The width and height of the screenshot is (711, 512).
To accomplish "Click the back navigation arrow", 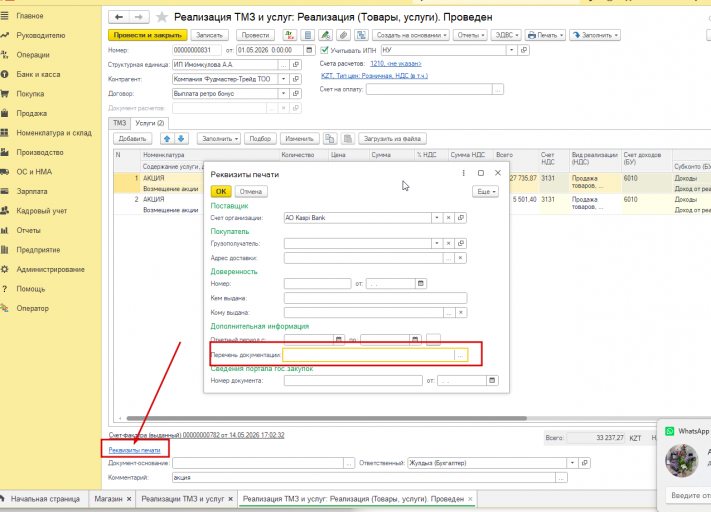I will [x=119, y=17].
